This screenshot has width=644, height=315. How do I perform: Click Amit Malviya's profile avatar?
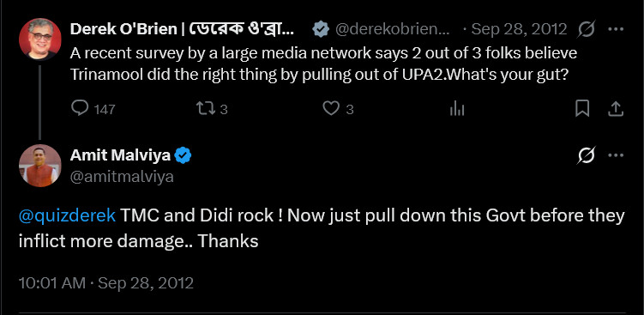(39, 166)
